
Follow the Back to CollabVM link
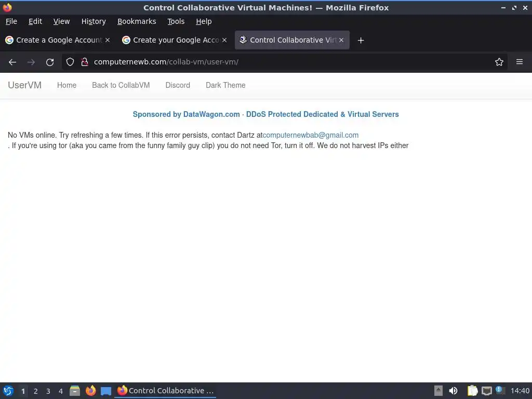(121, 85)
